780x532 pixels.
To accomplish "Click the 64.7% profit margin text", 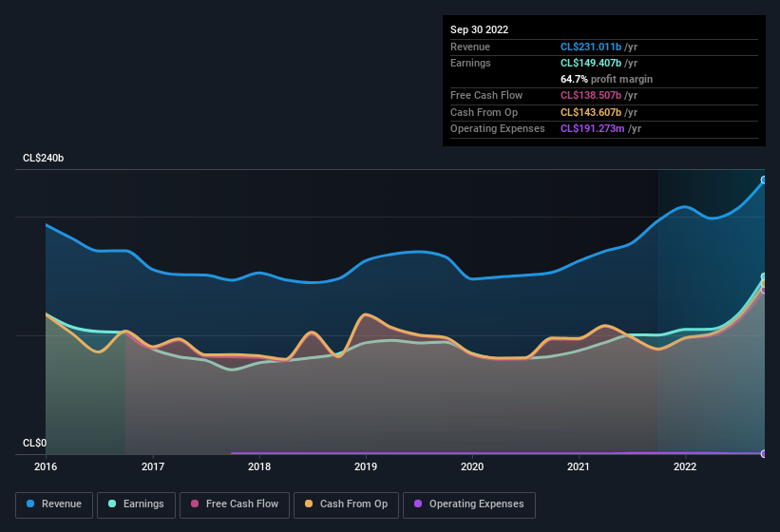I will click(606, 79).
